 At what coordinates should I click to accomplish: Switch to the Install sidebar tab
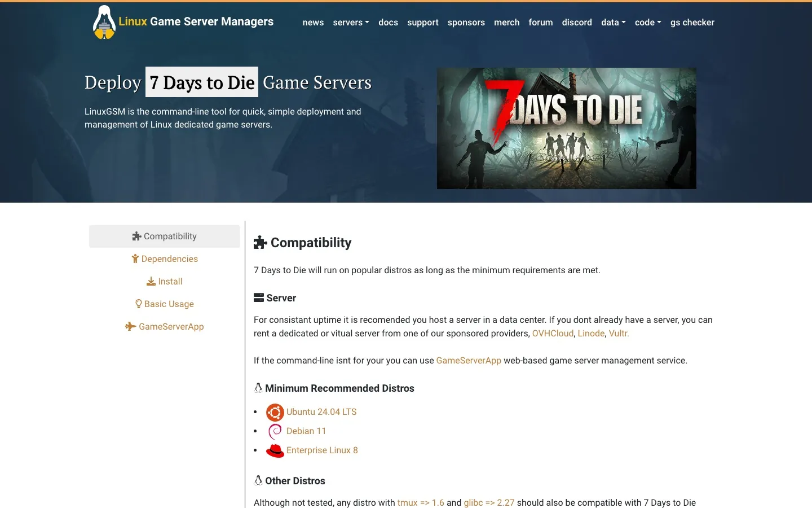(165, 282)
